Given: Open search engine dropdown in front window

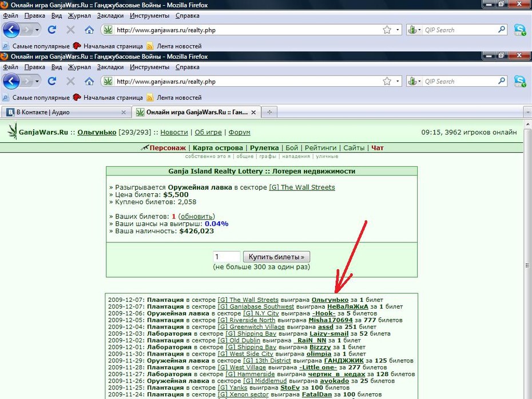Looking at the screenshot, I should (x=419, y=81).
